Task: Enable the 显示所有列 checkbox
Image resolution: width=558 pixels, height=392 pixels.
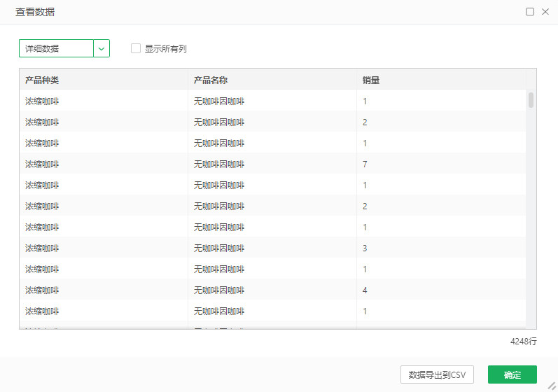Action: 136,49
